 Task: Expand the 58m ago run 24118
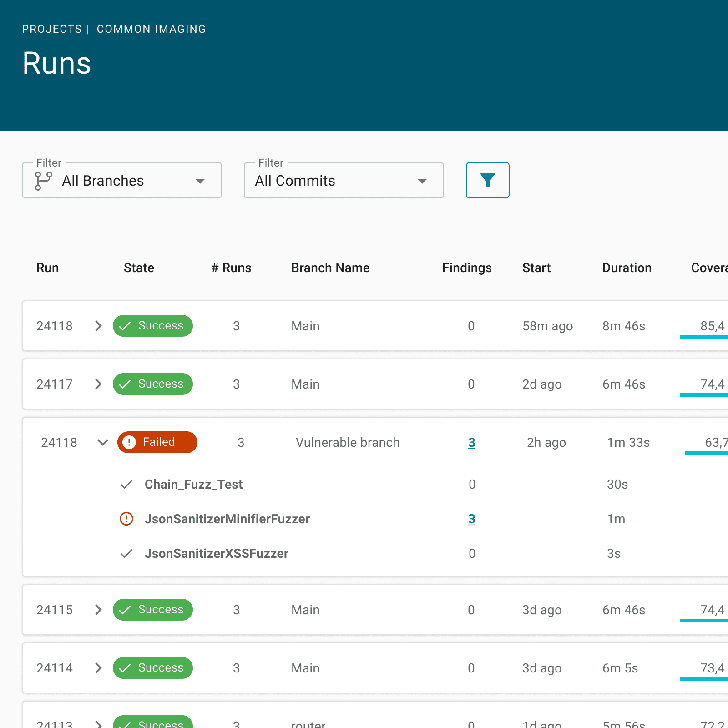coord(98,326)
